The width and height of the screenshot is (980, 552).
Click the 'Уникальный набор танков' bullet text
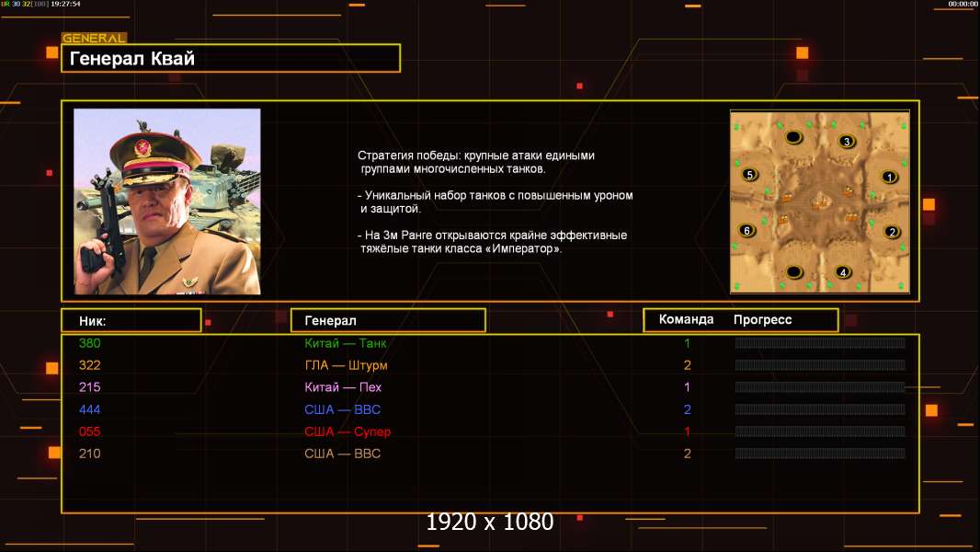(496, 201)
